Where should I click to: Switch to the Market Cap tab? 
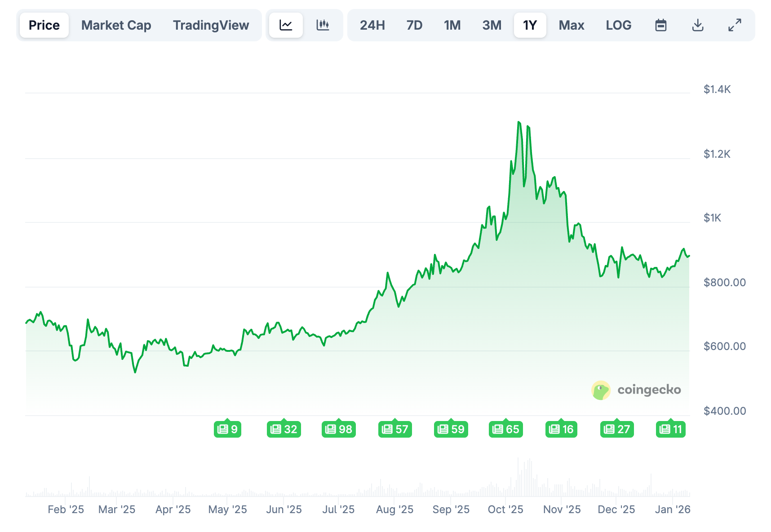click(116, 25)
